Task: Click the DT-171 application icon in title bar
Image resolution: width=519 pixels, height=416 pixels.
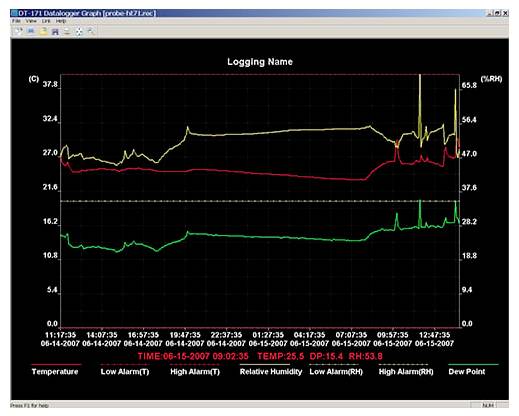Action: click(14, 13)
